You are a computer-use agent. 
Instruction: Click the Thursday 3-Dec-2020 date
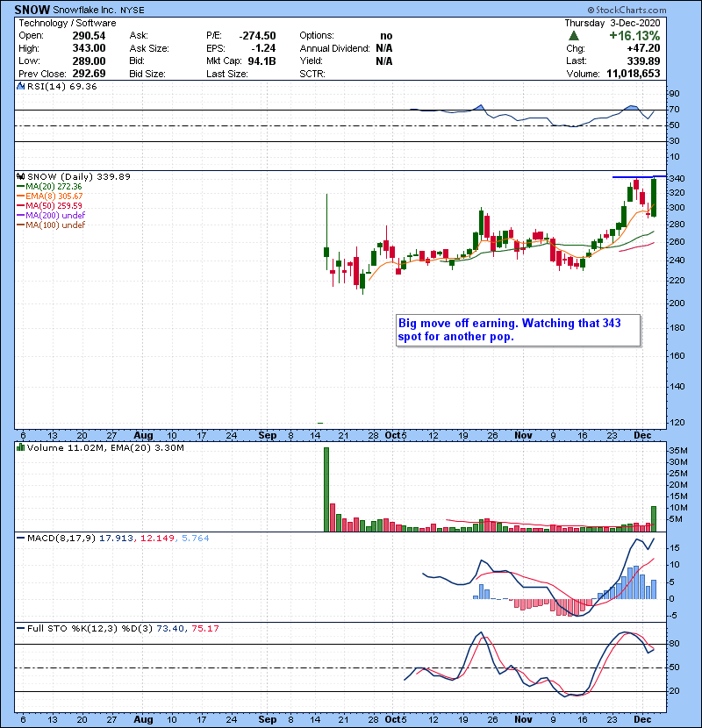pos(612,23)
